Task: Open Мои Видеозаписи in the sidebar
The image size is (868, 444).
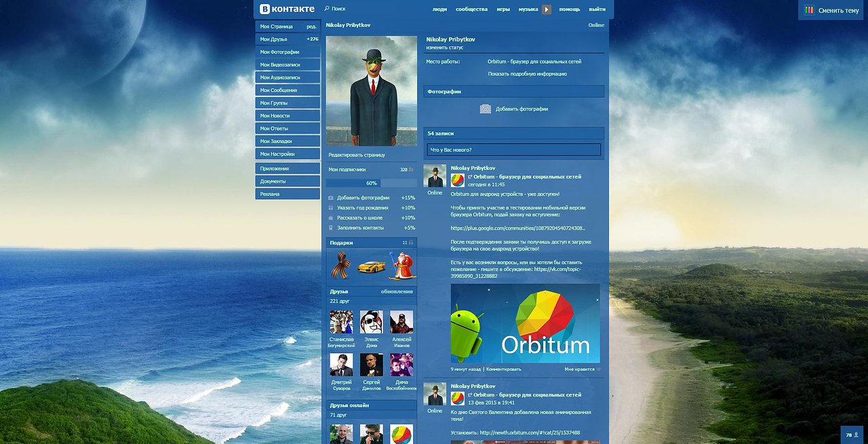Action: (x=288, y=65)
